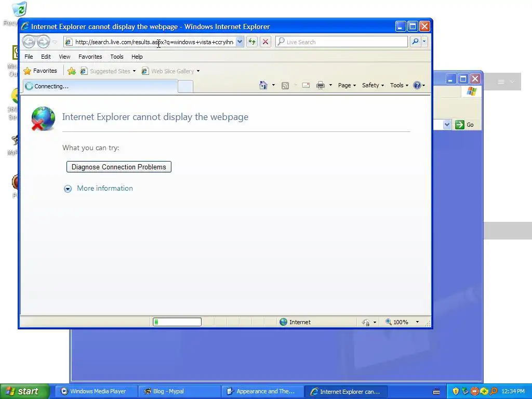Click the Recycle Bin desktop icon
Screen dimensions: 532x399
pyautogui.click(x=19, y=9)
